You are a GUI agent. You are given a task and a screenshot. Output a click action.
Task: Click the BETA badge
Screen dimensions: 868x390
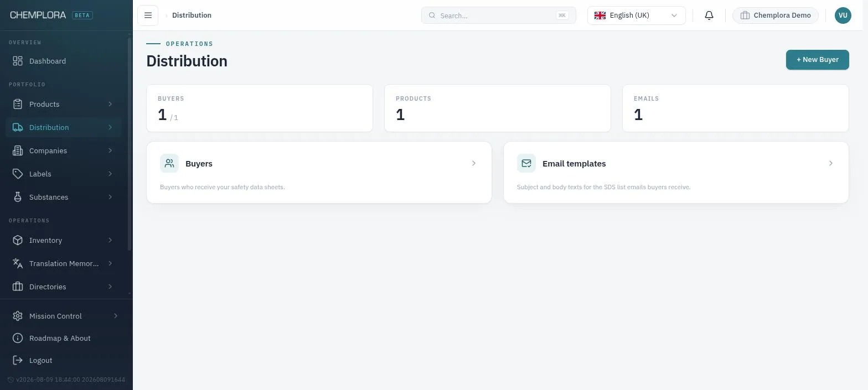click(82, 15)
